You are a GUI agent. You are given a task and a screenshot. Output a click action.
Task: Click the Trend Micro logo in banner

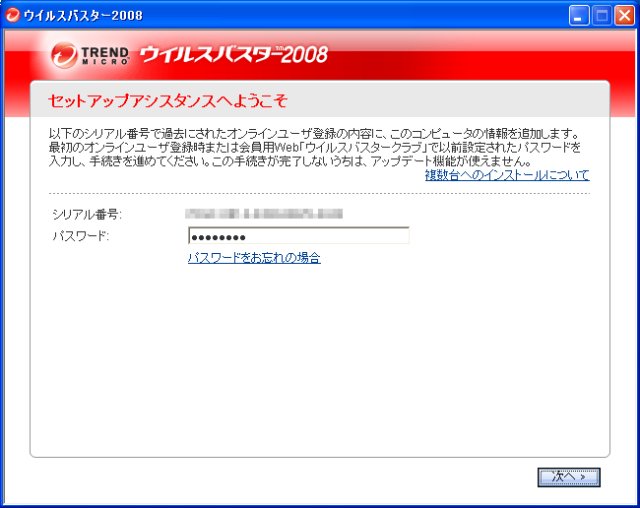(91, 55)
